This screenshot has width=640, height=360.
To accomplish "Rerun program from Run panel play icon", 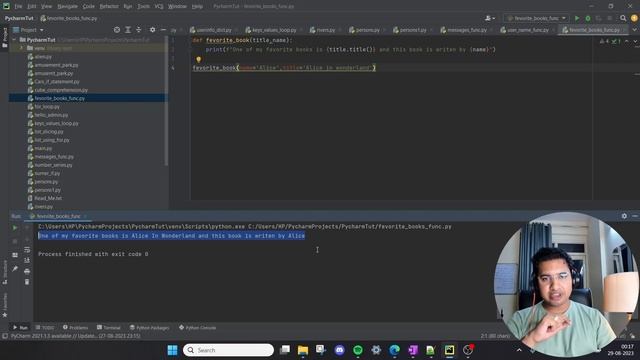I will [15, 228].
